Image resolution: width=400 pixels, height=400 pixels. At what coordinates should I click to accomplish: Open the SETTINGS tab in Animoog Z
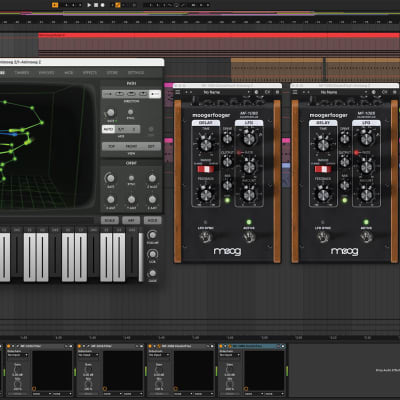(136, 73)
